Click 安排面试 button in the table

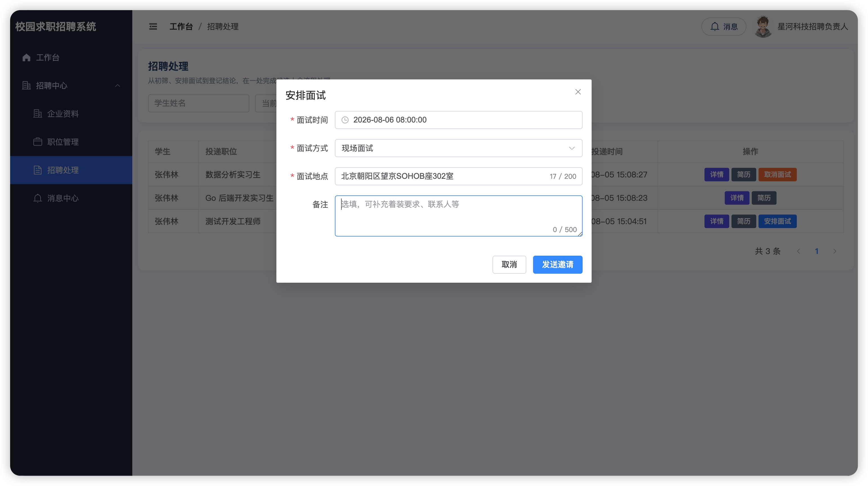(x=777, y=221)
